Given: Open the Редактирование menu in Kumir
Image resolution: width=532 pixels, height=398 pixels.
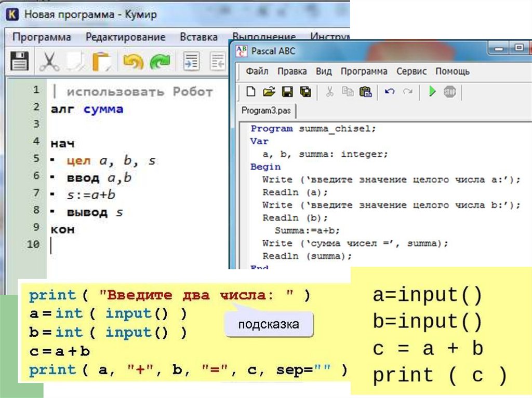Looking at the screenshot, I should click(126, 37).
